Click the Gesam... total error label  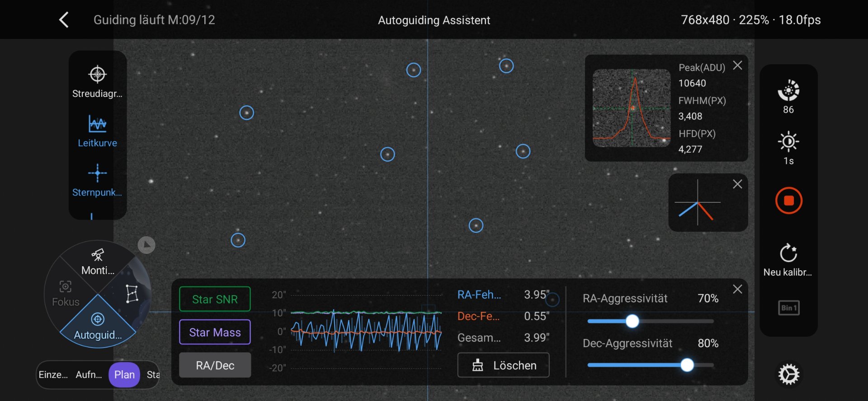(479, 338)
